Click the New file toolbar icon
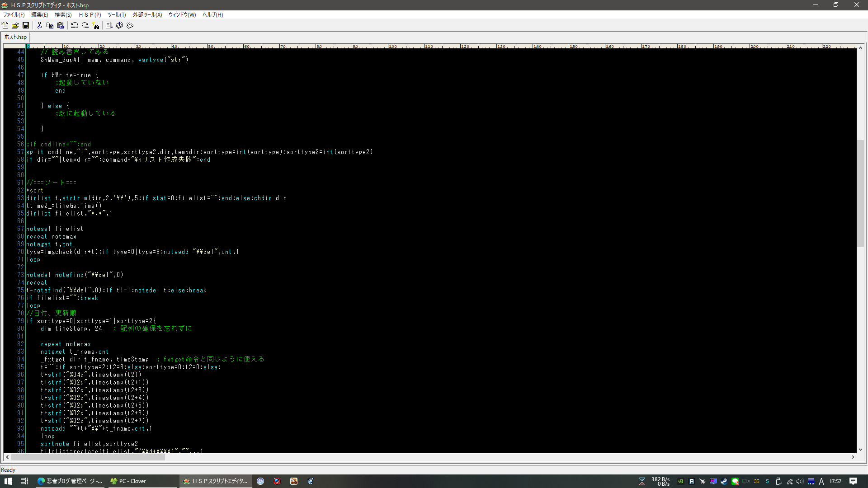Screen dimensions: 868x488 [x=5, y=26]
